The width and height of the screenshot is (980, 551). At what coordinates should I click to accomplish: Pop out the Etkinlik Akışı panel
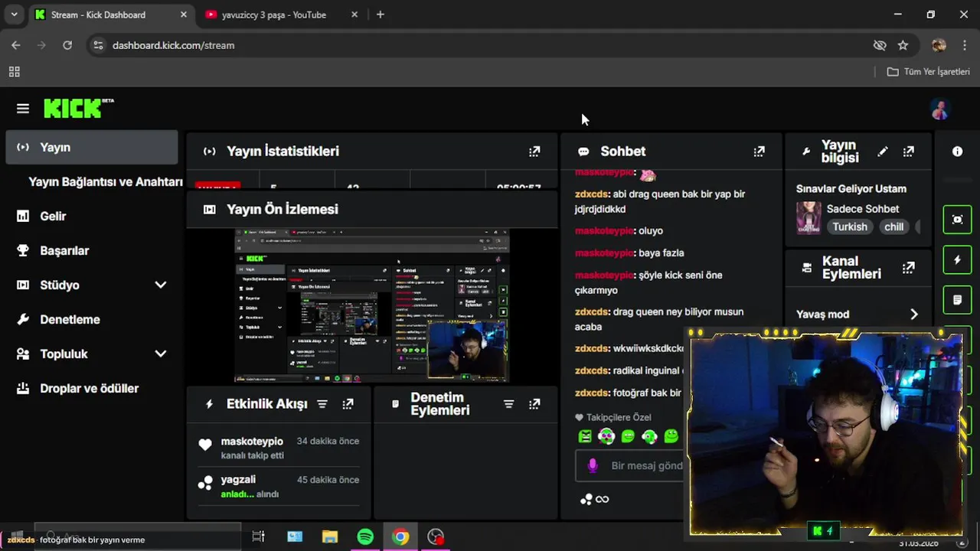coord(348,404)
